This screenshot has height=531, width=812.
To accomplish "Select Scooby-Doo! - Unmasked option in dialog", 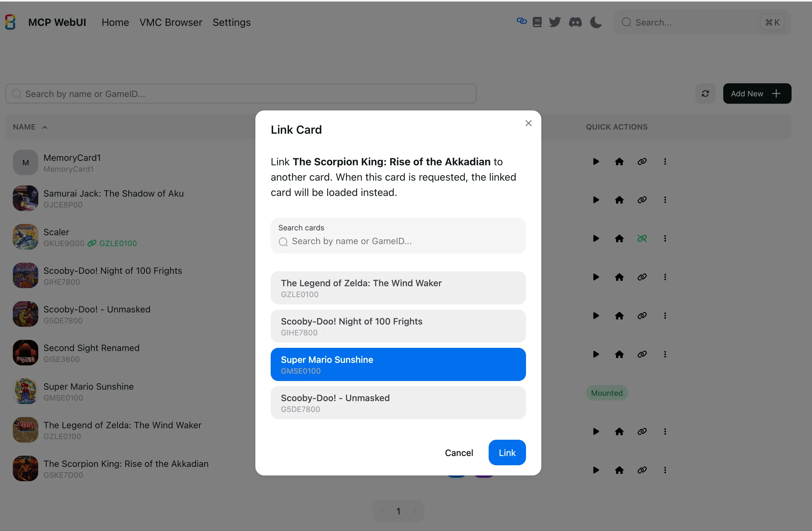I will 398,403.
